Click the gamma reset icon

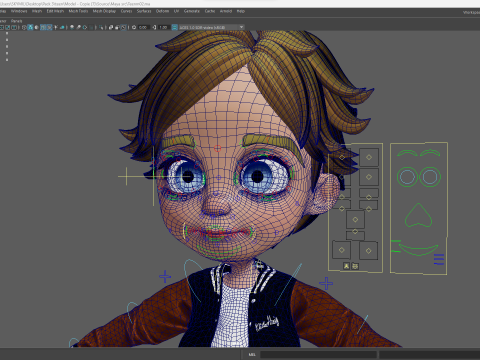(x=154, y=27)
